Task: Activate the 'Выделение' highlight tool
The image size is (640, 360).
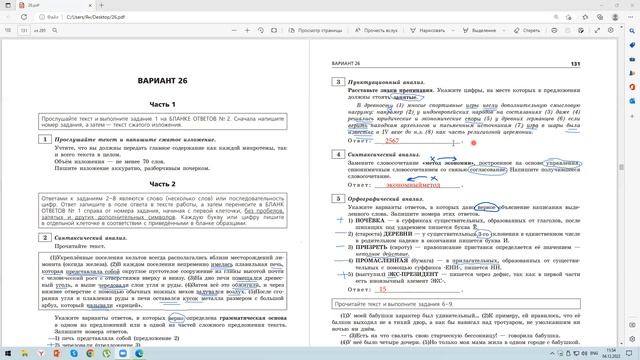Action: [479, 30]
